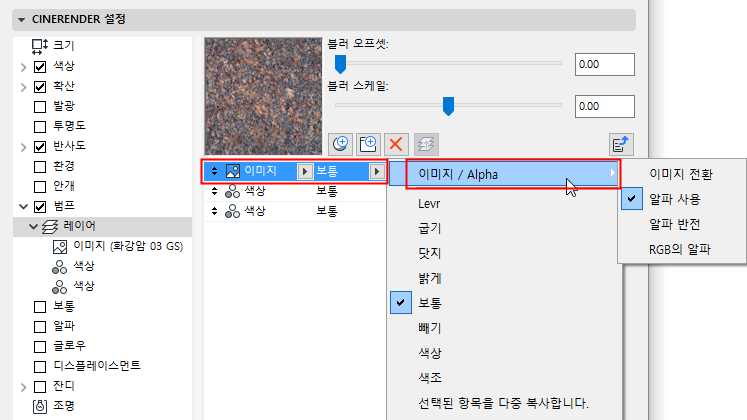This screenshot has height=420, width=747.
Task: Click the add image layer icon button
Action: (x=368, y=144)
